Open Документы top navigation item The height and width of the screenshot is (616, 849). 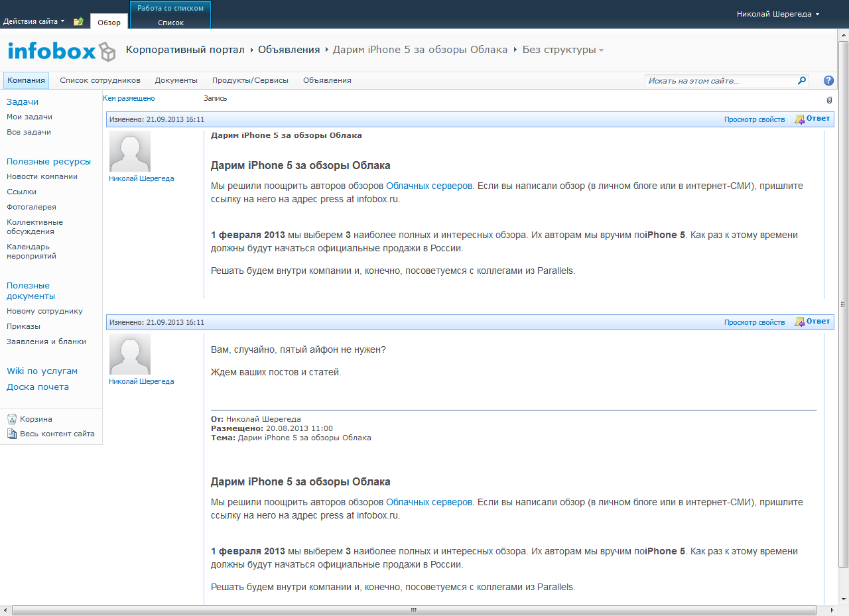coord(176,80)
